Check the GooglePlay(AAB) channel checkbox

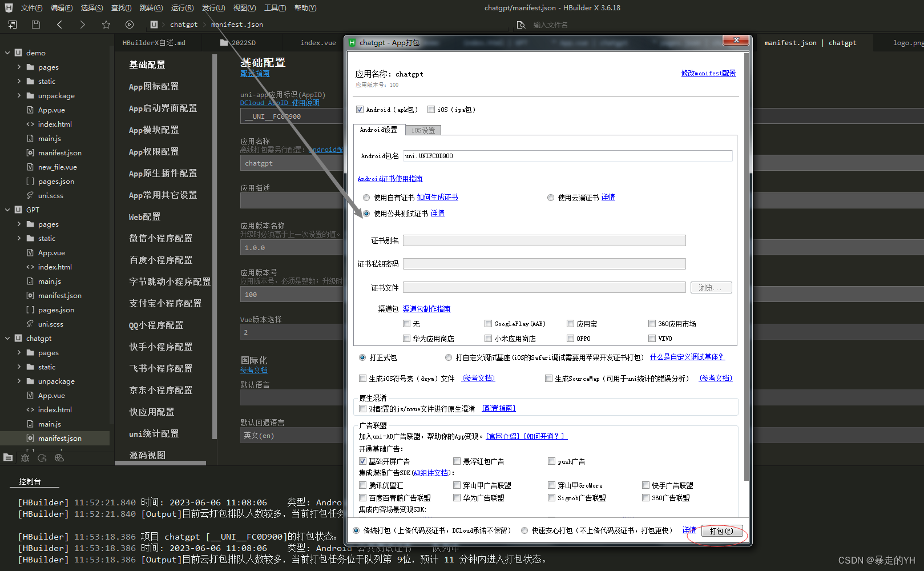pos(488,323)
